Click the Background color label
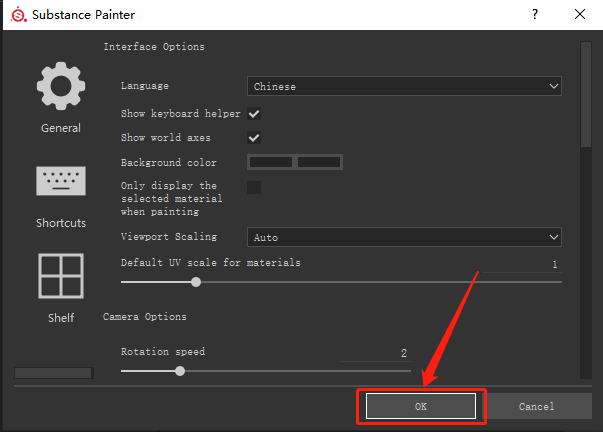 tap(168, 163)
